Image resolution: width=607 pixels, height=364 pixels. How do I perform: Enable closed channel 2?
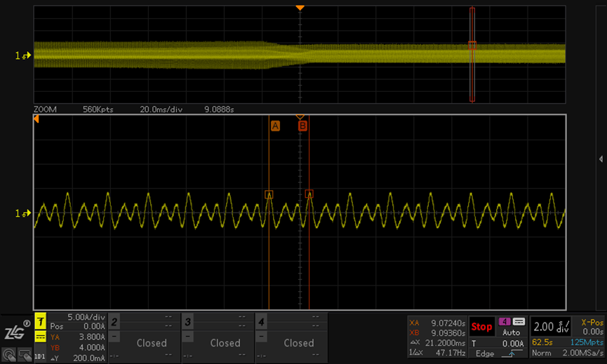tap(152, 343)
